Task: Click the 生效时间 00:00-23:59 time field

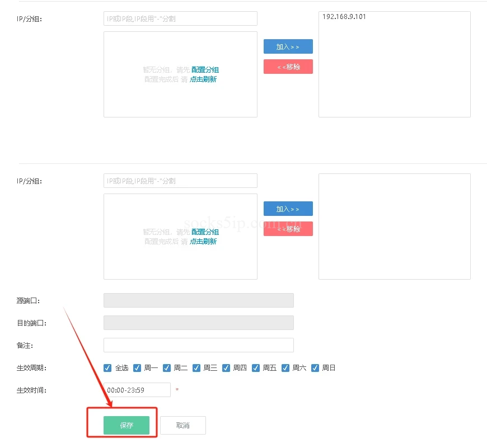Action: point(137,390)
